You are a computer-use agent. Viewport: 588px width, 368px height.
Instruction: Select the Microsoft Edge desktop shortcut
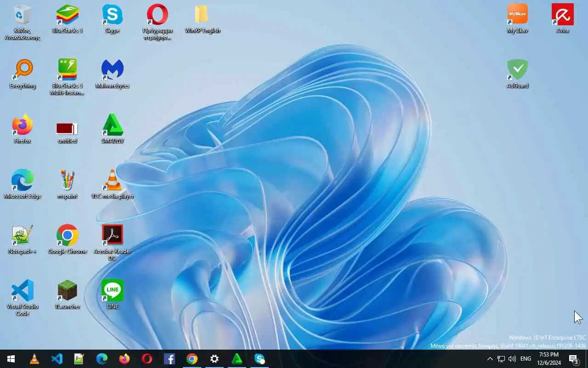[22, 184]
